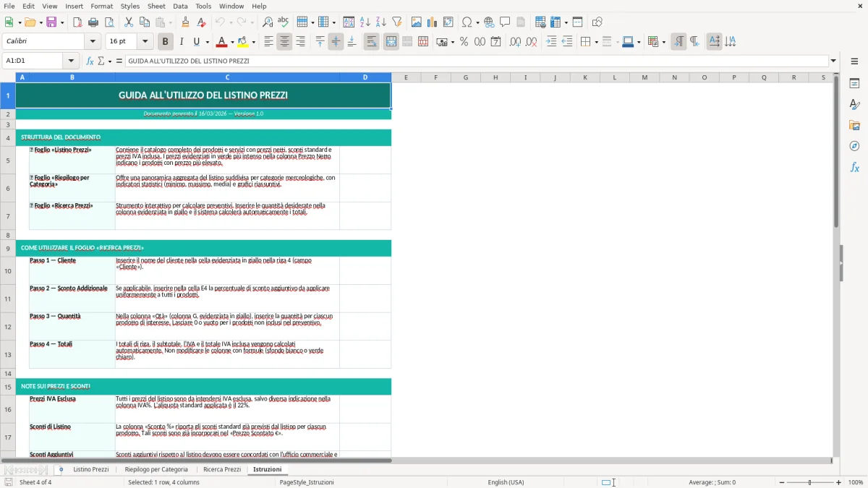Adjust the zoom slider handle
This screenshot has width=868, height=488.
point(810,482)
